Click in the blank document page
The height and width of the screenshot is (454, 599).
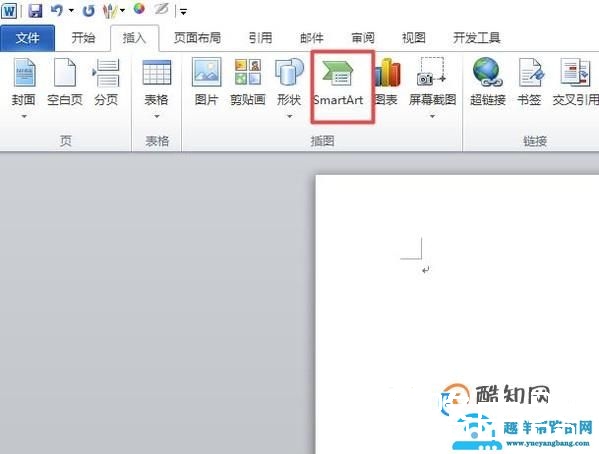point(457,314)
